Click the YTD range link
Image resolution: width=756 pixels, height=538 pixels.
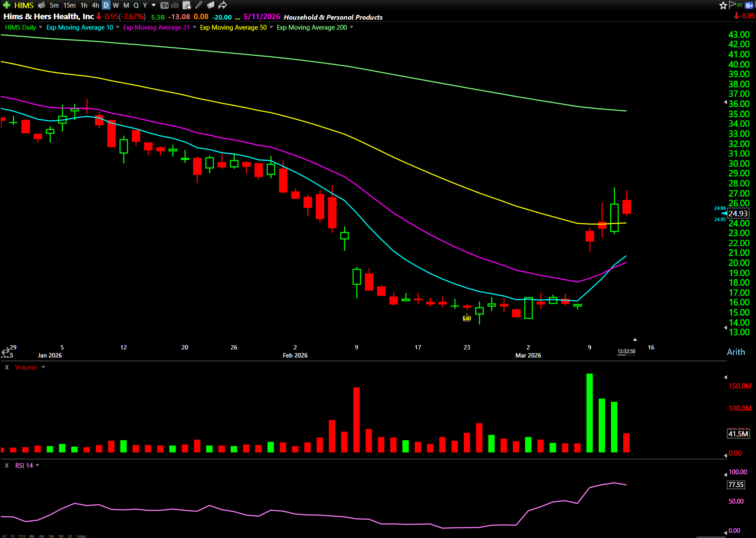tap(21, 536)
